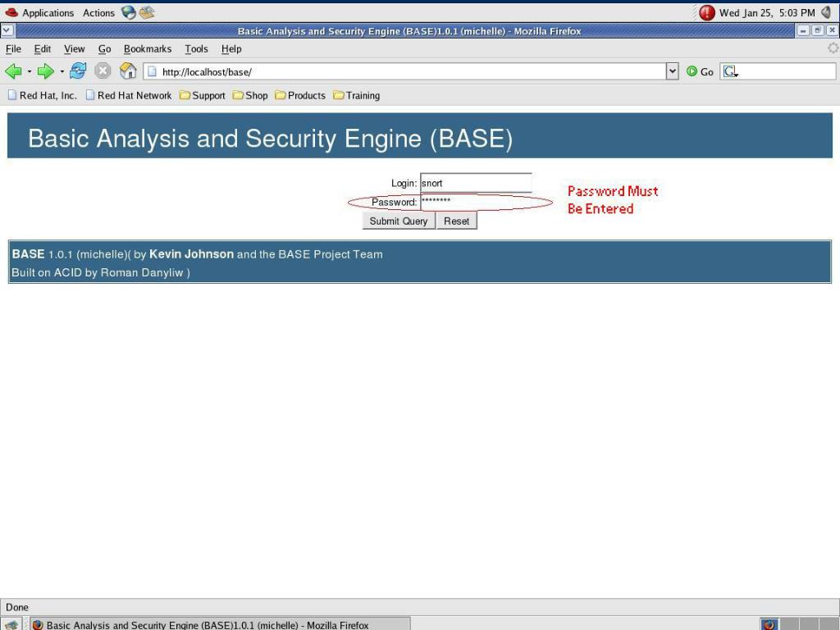Launch web browser globe icon in panel
Screen dimensions: 840x630
129,12
